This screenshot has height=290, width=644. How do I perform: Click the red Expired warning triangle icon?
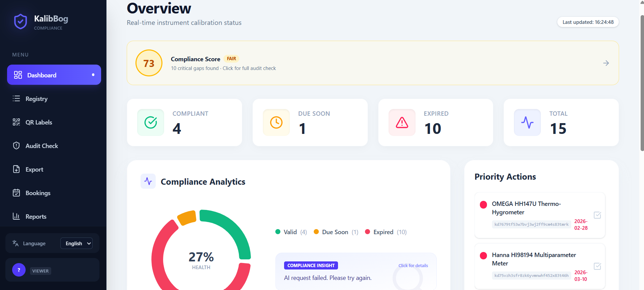pos(402,122)
